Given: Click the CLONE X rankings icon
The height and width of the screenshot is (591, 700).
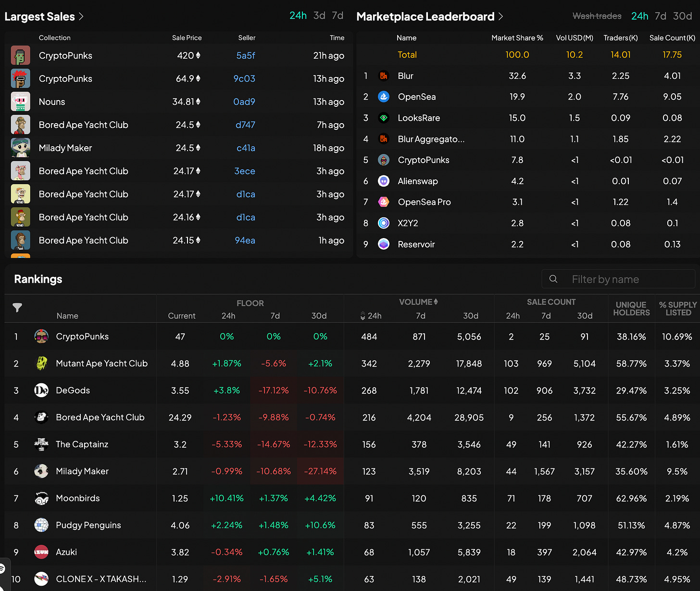Looking at the screenshot, I should pyautogui.click(x=41, y=579).
